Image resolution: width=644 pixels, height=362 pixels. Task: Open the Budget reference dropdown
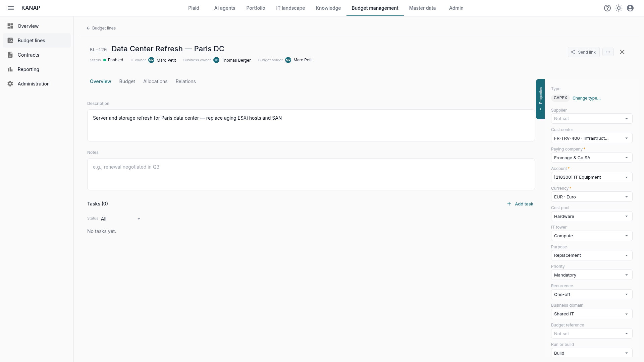(x=592, y=334)
